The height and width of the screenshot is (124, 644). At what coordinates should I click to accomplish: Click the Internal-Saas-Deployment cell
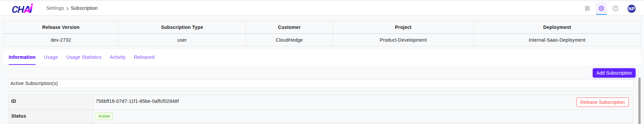click(x=557, y=40)
